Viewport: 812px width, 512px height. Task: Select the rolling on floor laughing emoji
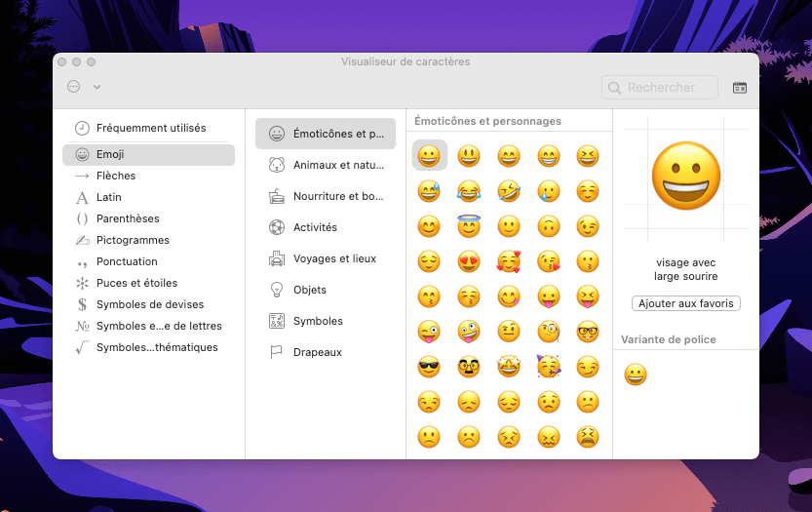[509, 191]
